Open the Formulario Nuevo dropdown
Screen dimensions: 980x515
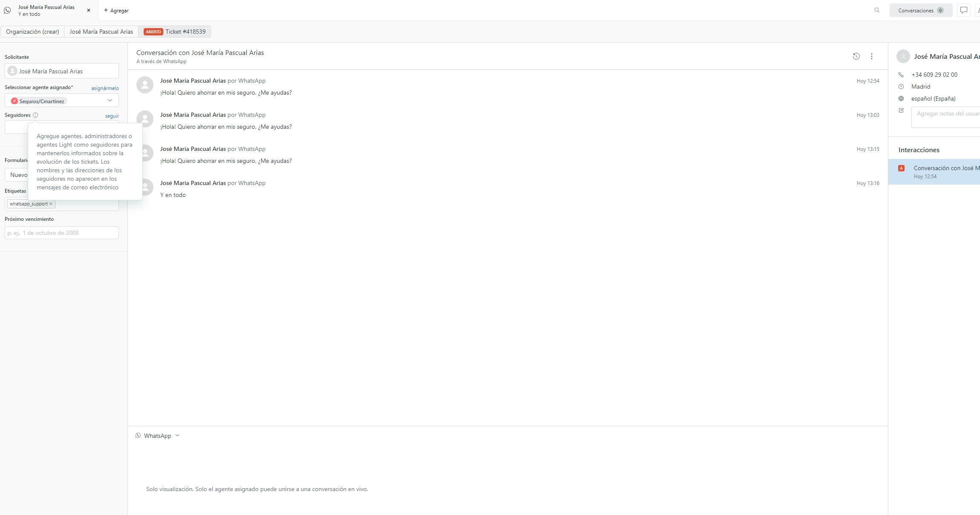coord(18,175)
